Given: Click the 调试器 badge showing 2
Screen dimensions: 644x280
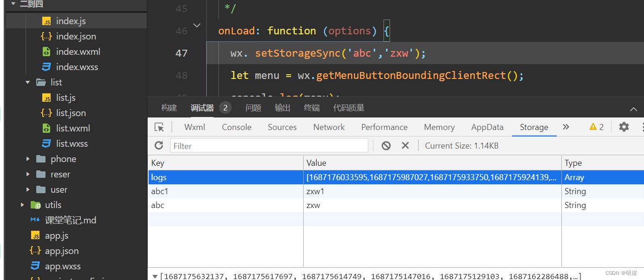Looking at the screenshot, I should tap(225, 108).
